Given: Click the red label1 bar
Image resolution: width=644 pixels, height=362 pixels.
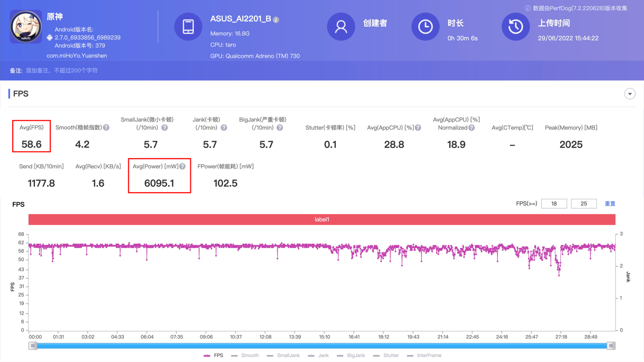Looking at the screenshot, I should (322, 220).
